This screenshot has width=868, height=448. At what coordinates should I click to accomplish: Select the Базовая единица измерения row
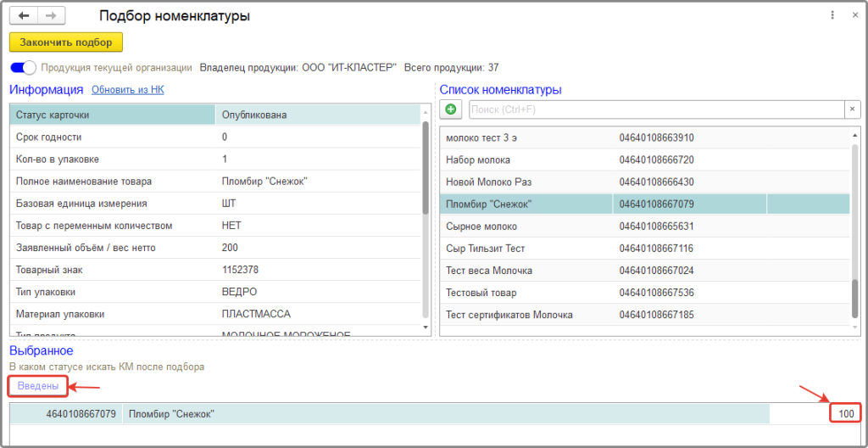click(214, 204)
